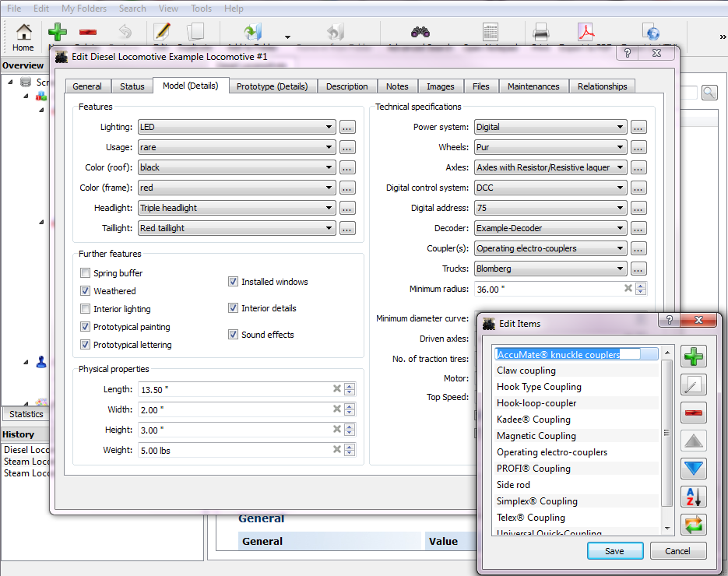This screenshot has width=728, height=576.
Task: Click help question mark in Edit Diesel Locomotive title bar
Action: [628, 53]
